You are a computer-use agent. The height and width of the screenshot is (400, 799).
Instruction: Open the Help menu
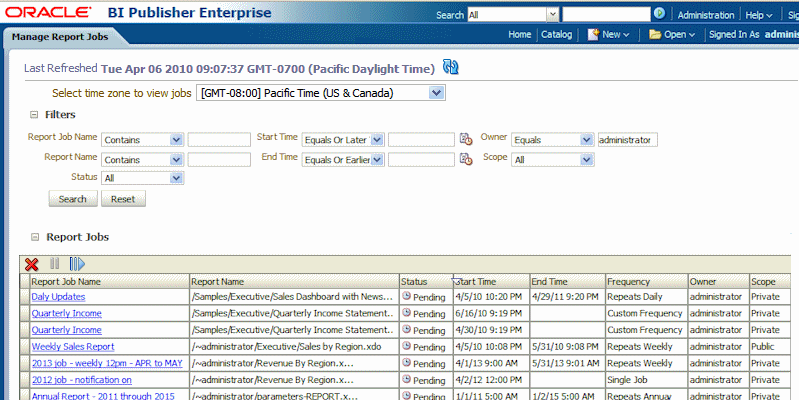click(759, 15)
